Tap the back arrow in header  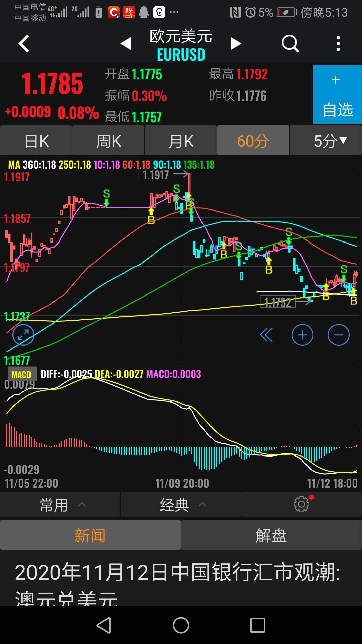[24, 44]
